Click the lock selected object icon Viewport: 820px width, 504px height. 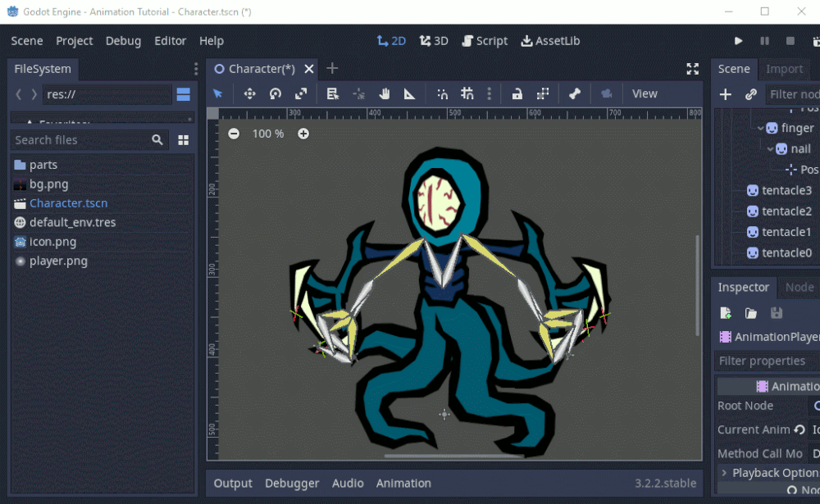[x=517, y=93]
